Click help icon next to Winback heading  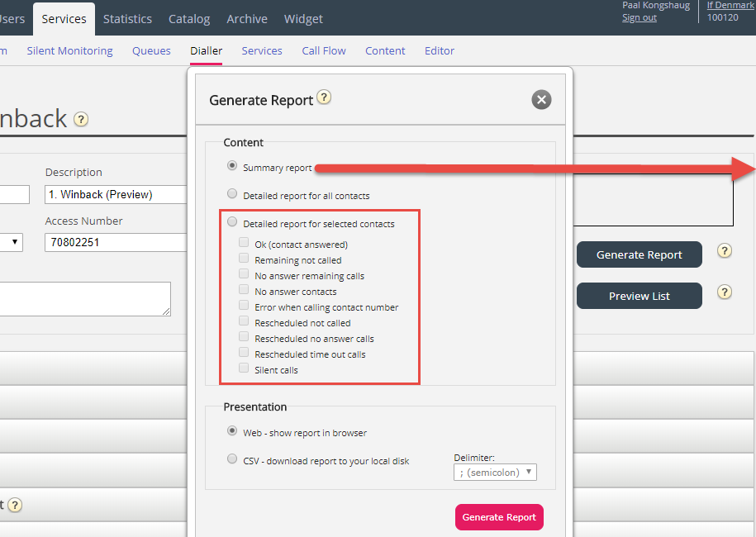point(80,119)
